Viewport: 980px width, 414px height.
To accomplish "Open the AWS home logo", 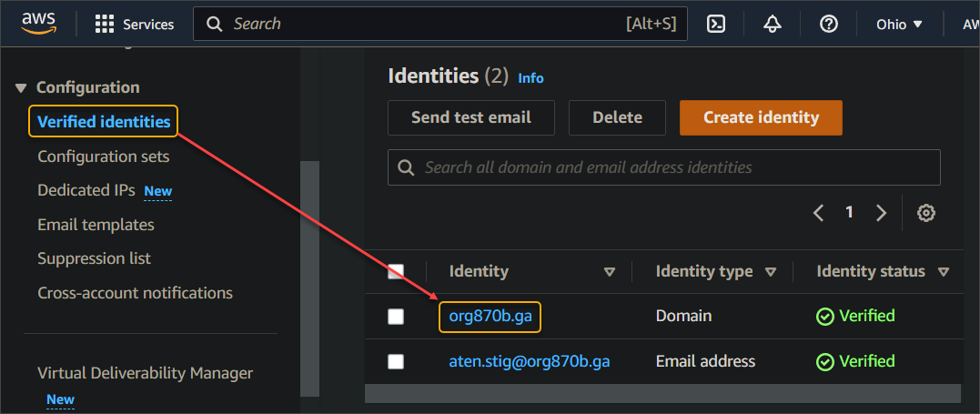I will [39, 24].
